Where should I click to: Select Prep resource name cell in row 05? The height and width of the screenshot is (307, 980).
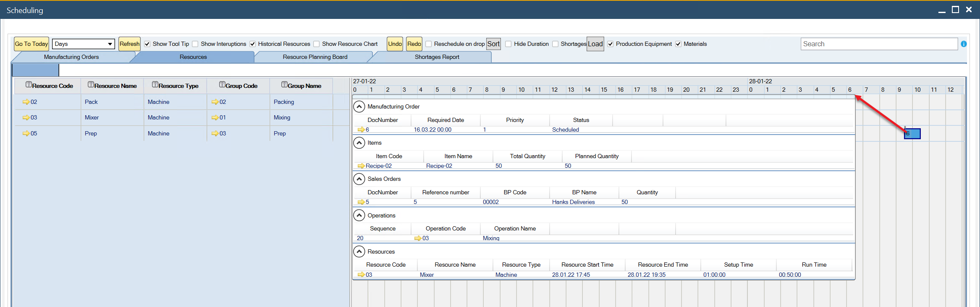pos(112,133)
